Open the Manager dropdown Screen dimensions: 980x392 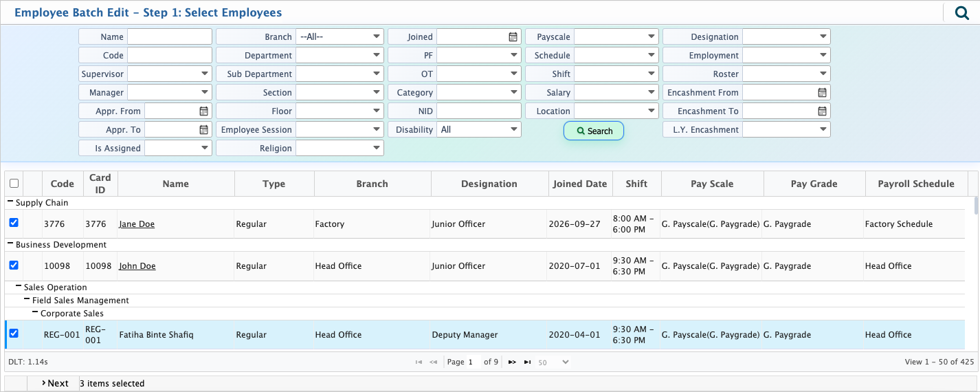pyautogui.click(x=170, y=92)
